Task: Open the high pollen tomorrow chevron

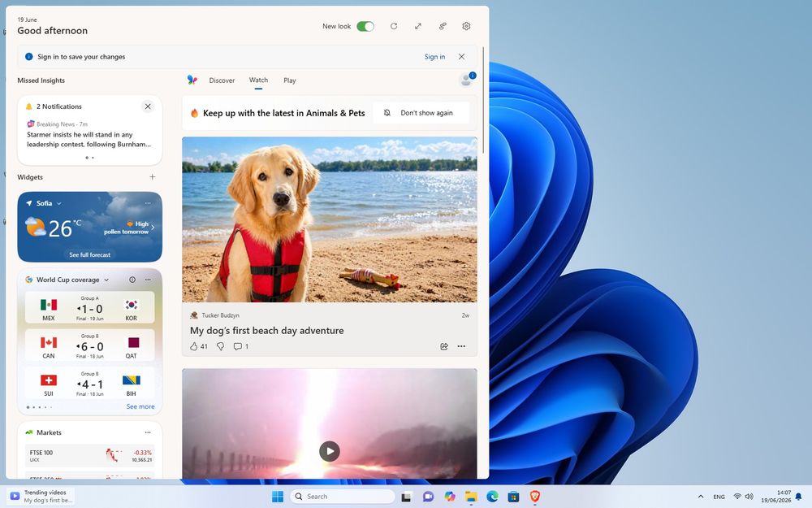Action: [x=153, y=228]
